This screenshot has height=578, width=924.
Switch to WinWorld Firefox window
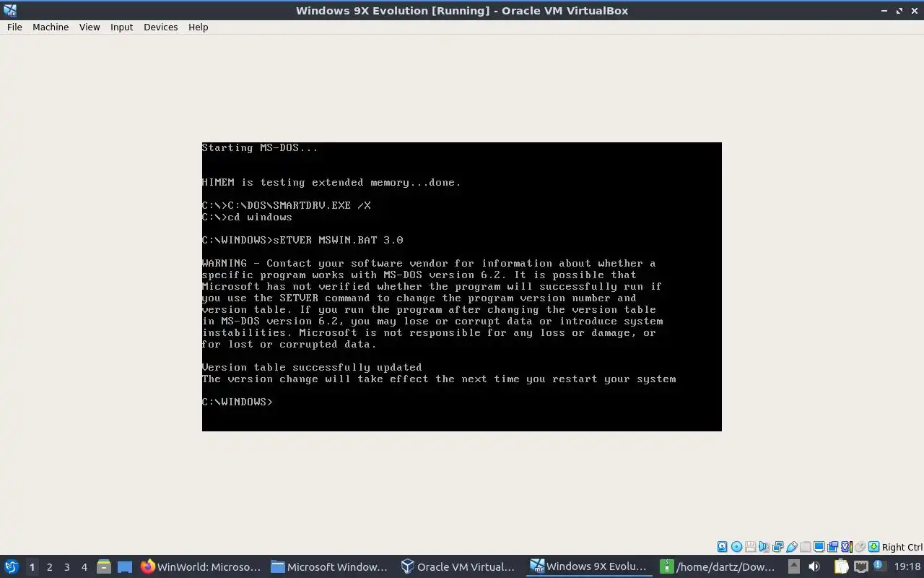[201, 566]
